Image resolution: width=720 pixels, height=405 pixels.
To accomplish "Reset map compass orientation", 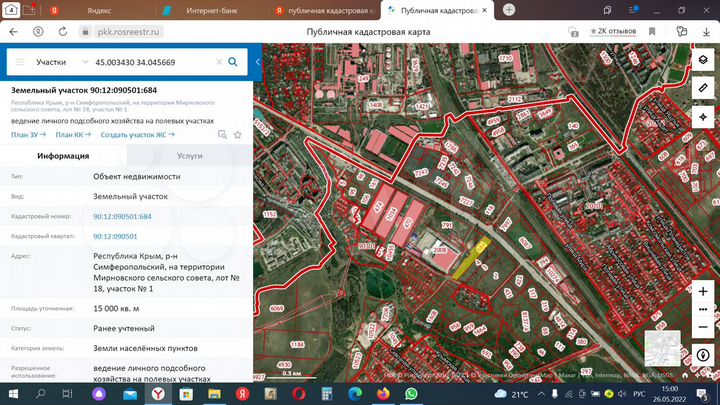I will tap(703, 356).
